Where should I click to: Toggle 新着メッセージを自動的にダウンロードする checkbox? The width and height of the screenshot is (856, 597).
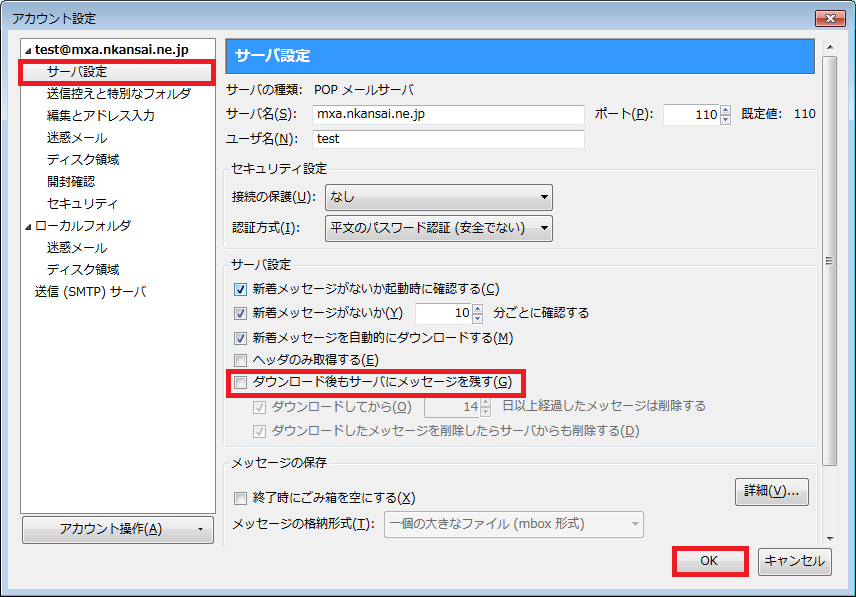click(240, 338)
